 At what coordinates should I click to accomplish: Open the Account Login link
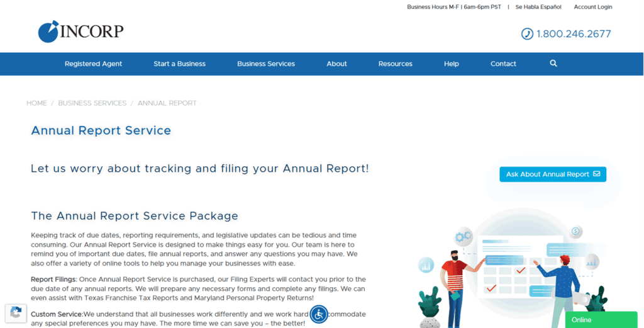(x=592, y=7)
